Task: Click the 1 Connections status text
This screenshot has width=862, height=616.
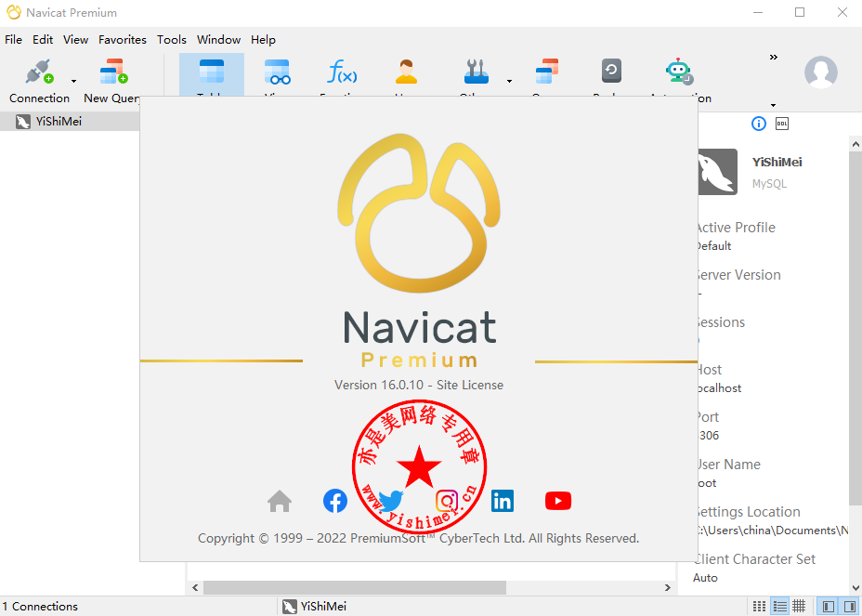Action: [x=40, y=606]
